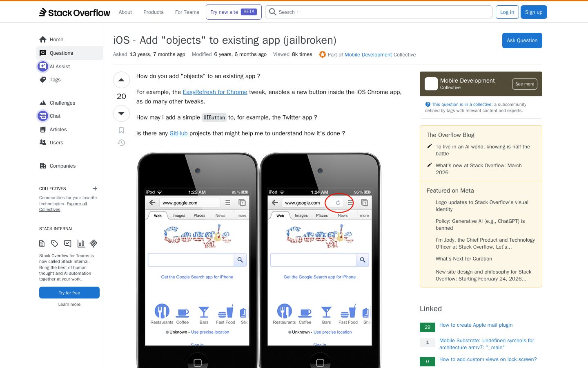Go to Questions in sidebar
This screenshot has width=588, height=368.
[69, 53]
